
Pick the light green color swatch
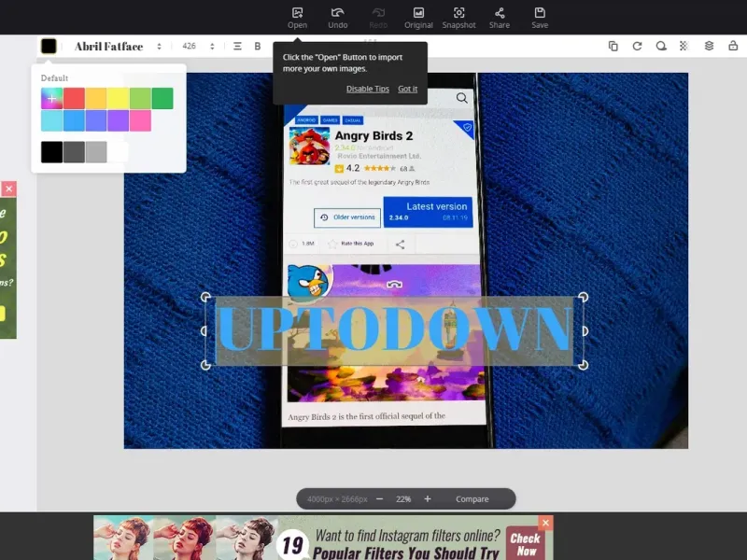click(140, 99)
